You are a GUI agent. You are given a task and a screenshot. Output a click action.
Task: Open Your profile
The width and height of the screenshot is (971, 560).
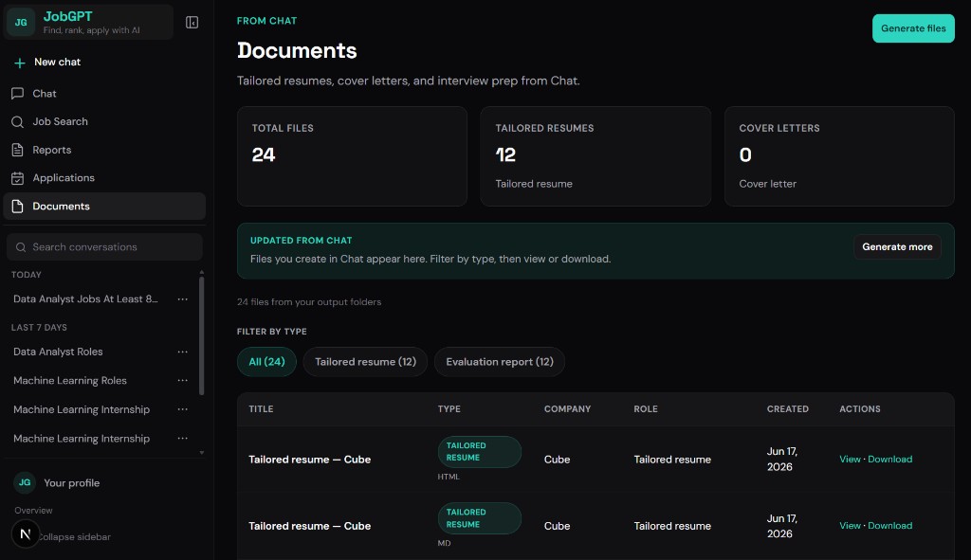[x=71, y=482]
